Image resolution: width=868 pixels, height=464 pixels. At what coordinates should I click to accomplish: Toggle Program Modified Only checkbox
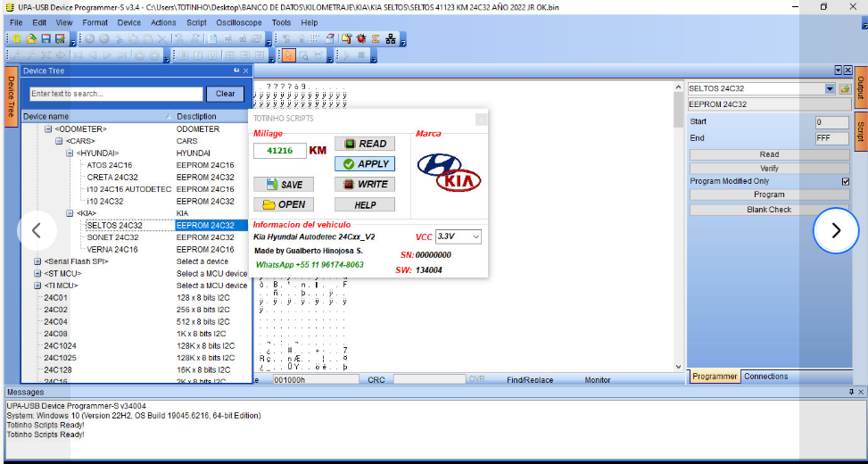tap(846, 181)
